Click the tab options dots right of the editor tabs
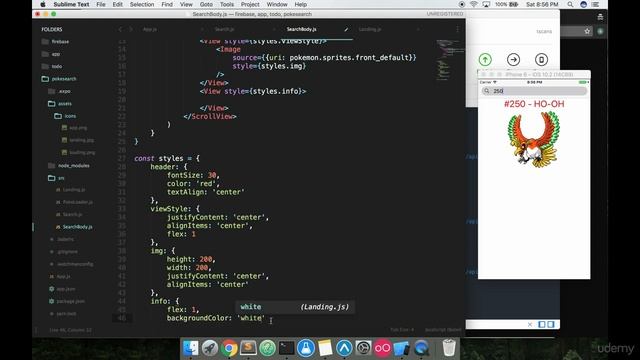 tap(458, 29)
